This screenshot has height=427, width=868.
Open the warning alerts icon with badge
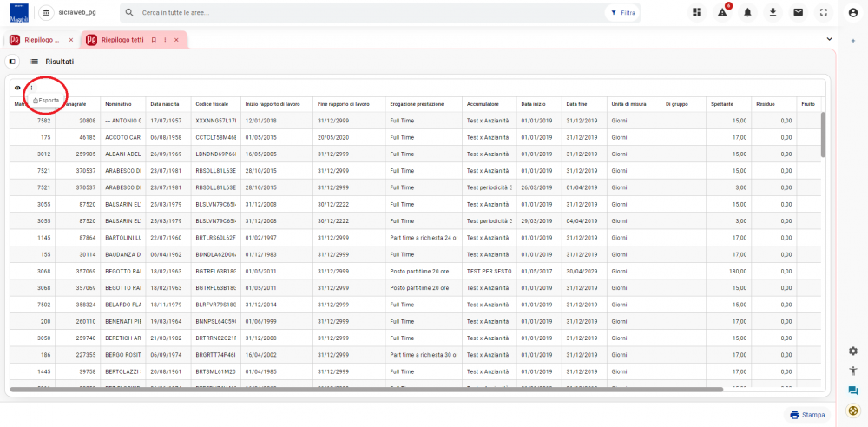pyautogui.click(x=722, y=12)
